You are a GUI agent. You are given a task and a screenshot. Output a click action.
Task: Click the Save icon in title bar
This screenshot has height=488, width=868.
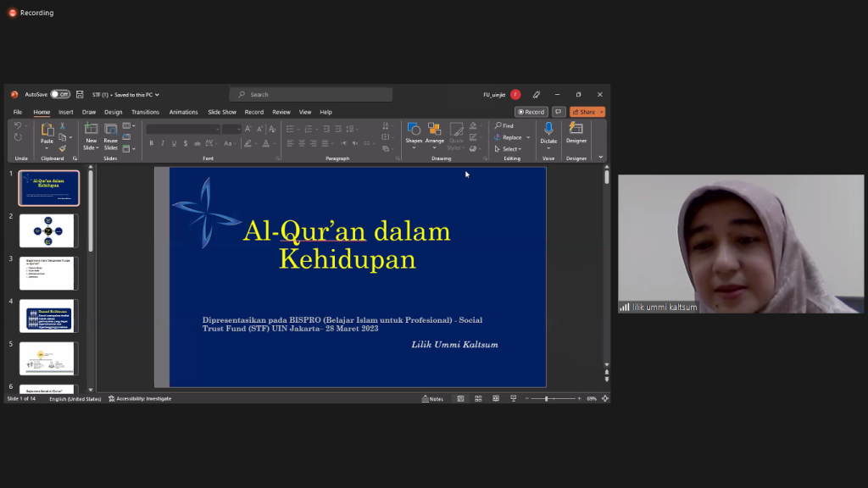coord(80,95)
